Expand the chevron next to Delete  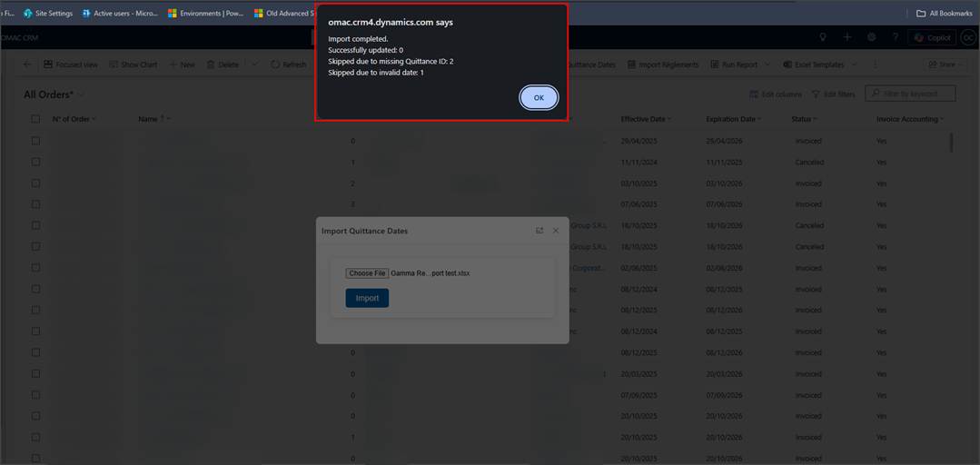point(253,64)
